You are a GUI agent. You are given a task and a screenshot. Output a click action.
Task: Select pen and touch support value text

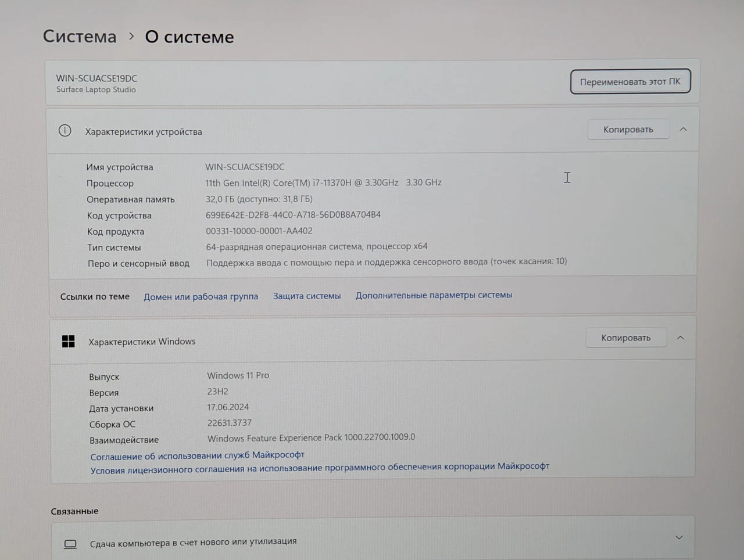click(387, 262)
